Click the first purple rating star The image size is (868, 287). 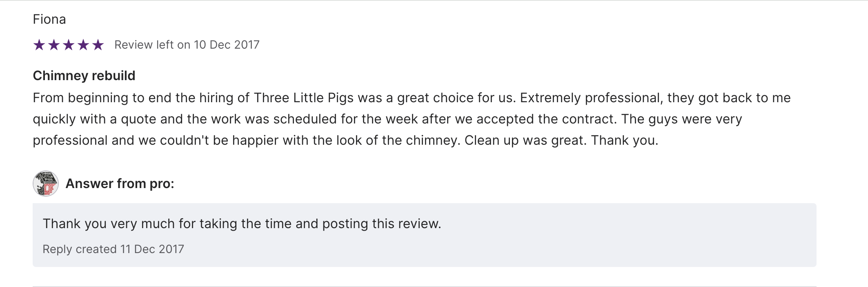39,45
